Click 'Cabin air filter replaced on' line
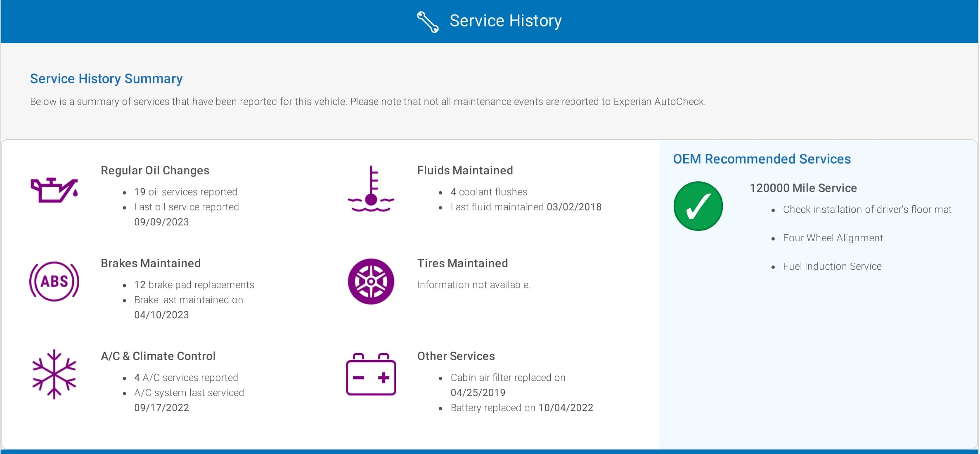 pyautogui.click(x=508, y=378)
